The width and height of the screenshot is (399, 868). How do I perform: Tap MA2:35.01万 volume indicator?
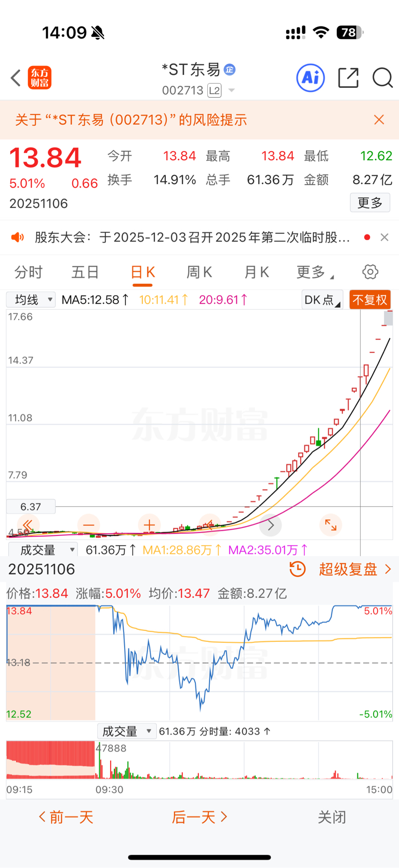pos(268,549)
